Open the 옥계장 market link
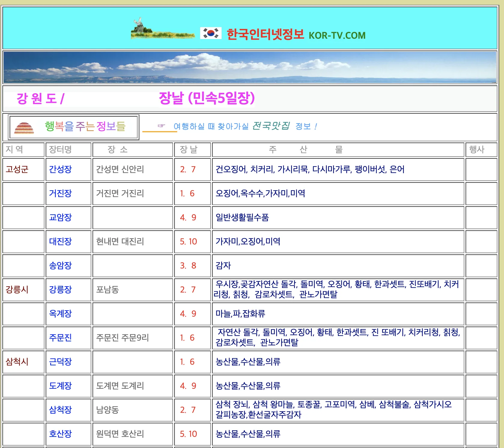Viewport: 504px width, 448px height. click(60, 314)
